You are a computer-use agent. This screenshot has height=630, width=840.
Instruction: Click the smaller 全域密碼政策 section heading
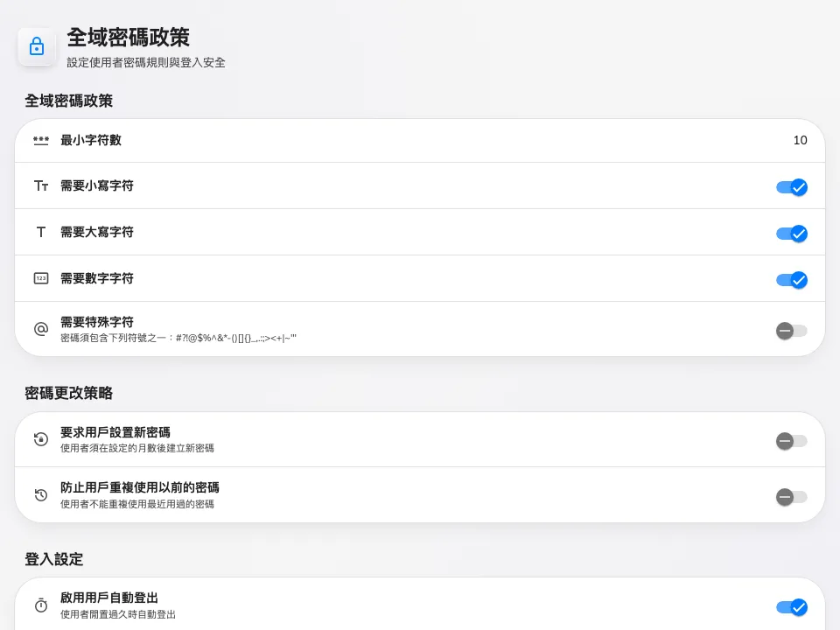point(68,101)
